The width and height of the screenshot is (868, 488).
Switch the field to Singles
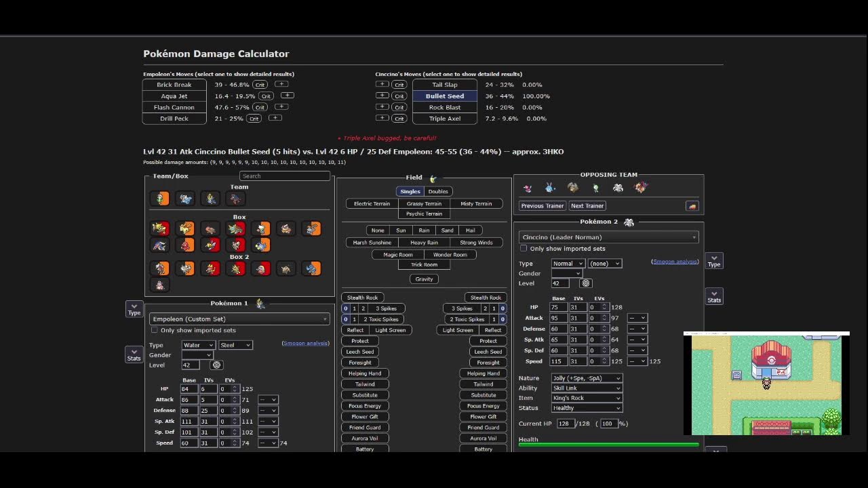coord(410,192)
